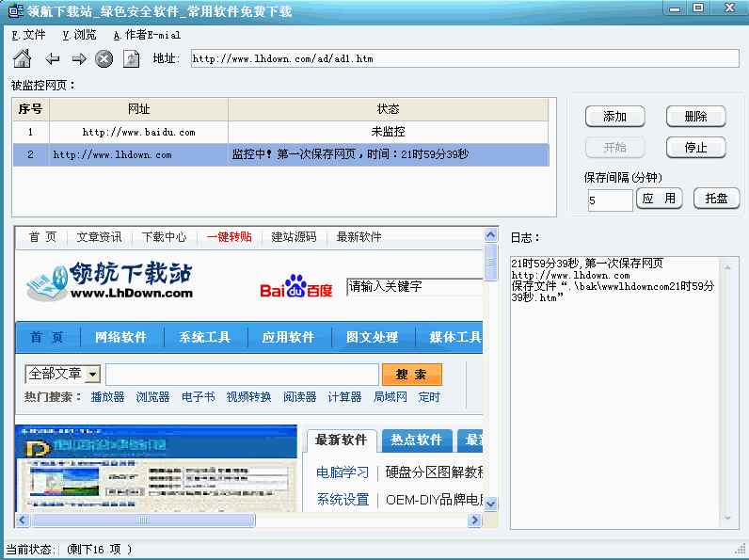Click the Baidu logo in the embedded page
Image resolution: width=749 pixels, height=560 pixels.
click(296, 287)
